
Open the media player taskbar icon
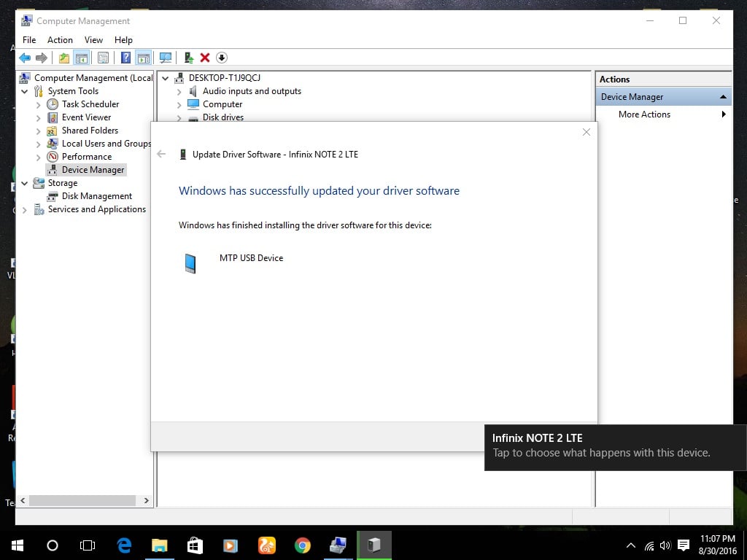coord(231,545)
